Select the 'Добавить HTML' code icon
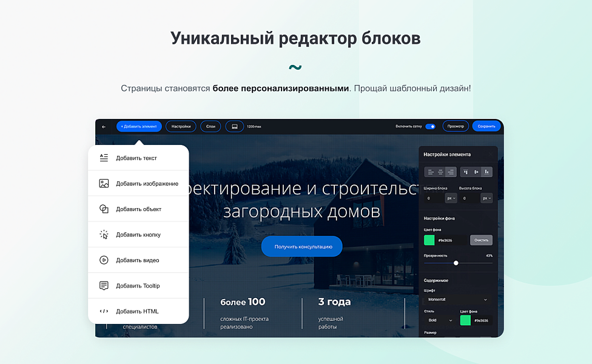The width and height of the screenshot is (592, 364). point(104,311)
